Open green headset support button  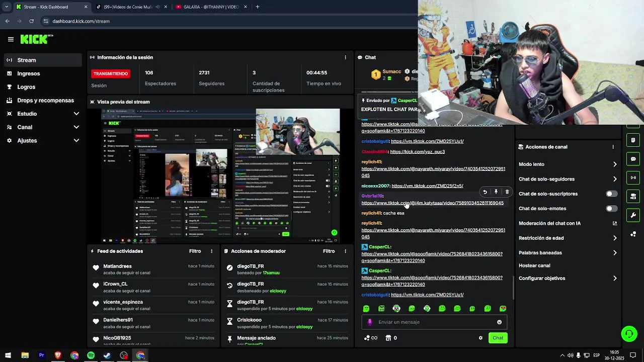(629, 333)
